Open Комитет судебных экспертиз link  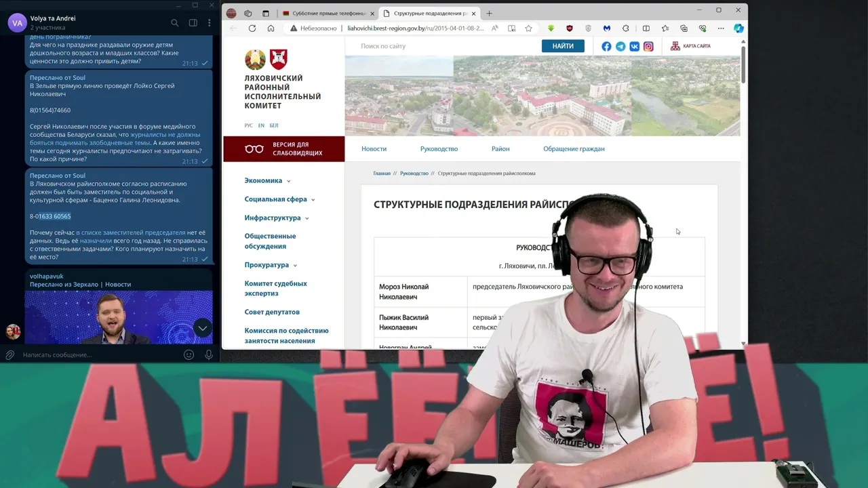click(x=275, y=289)
